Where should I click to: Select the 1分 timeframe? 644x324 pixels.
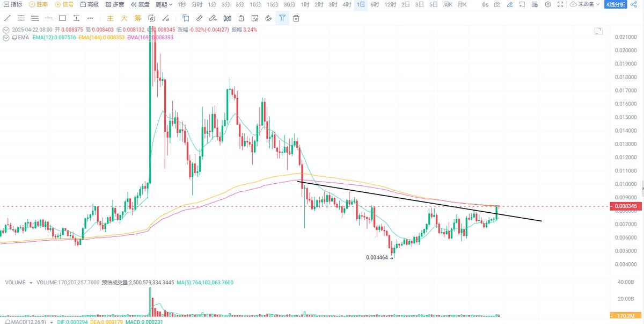[212, 4]
